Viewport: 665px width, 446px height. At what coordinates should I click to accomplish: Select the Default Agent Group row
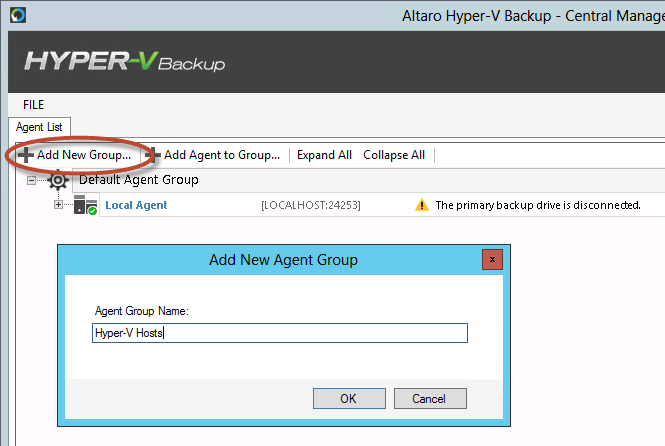(368, 180)
